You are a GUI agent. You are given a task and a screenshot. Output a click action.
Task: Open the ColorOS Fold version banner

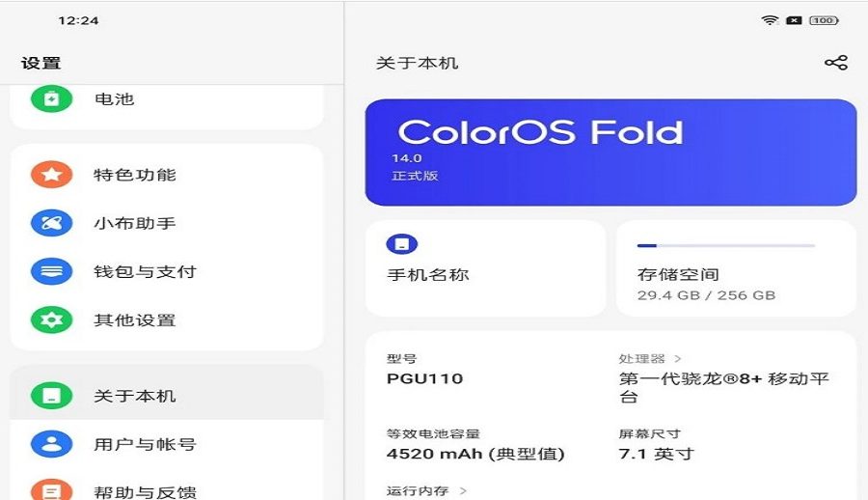point(610,153)
